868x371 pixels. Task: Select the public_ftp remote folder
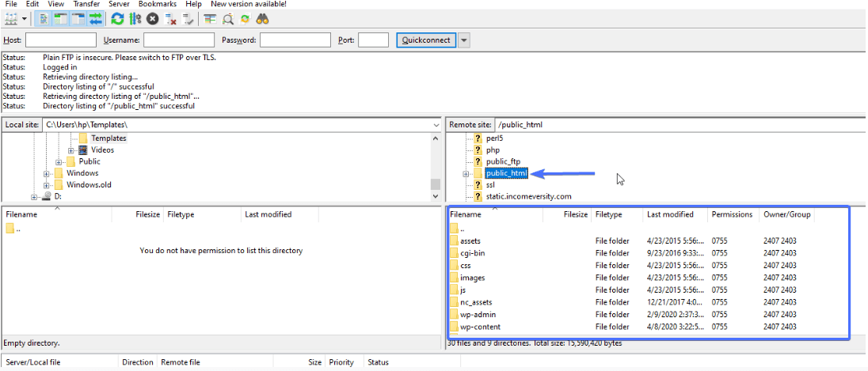tap(503, 161)
